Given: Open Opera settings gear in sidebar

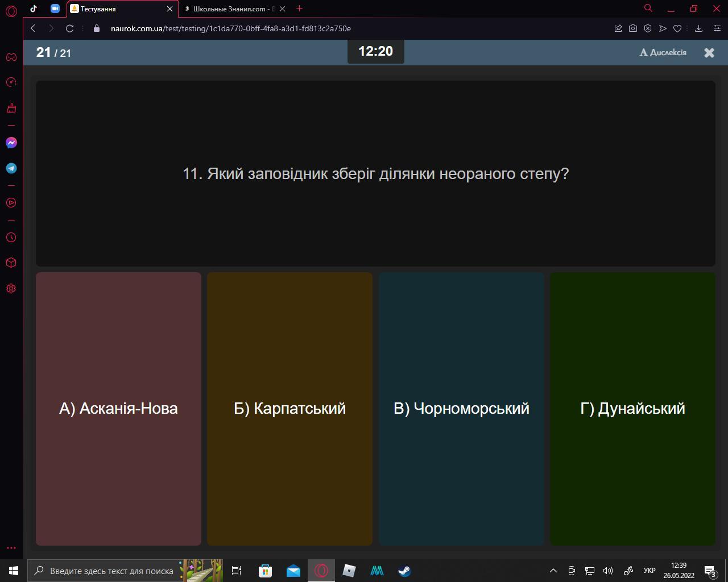Looking at the screenshot, I should click(11, 289).
